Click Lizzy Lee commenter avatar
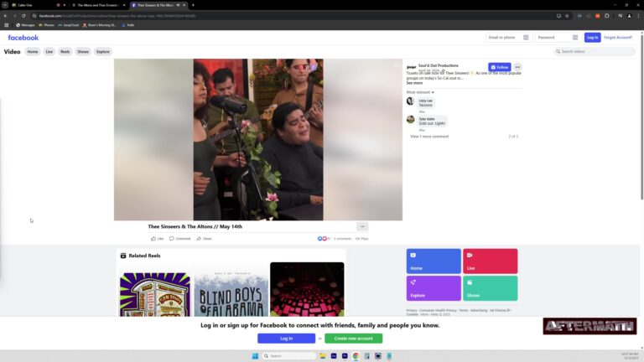The image size is (644, 362). pos(410,101)
